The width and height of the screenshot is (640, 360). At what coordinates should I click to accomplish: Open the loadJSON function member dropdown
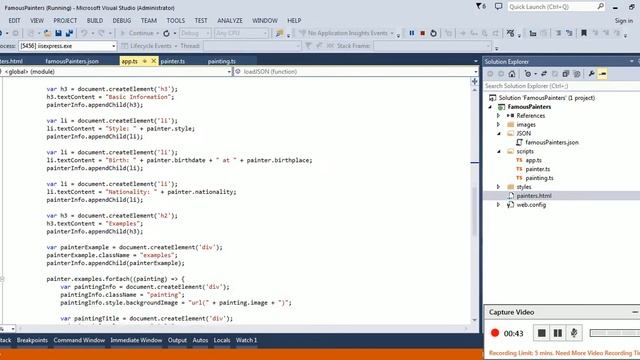click(476, 72)
